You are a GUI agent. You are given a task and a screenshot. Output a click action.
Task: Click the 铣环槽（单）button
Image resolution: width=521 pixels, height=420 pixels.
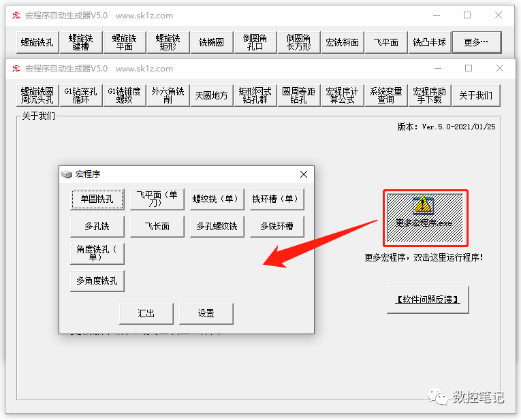point(277,199)
